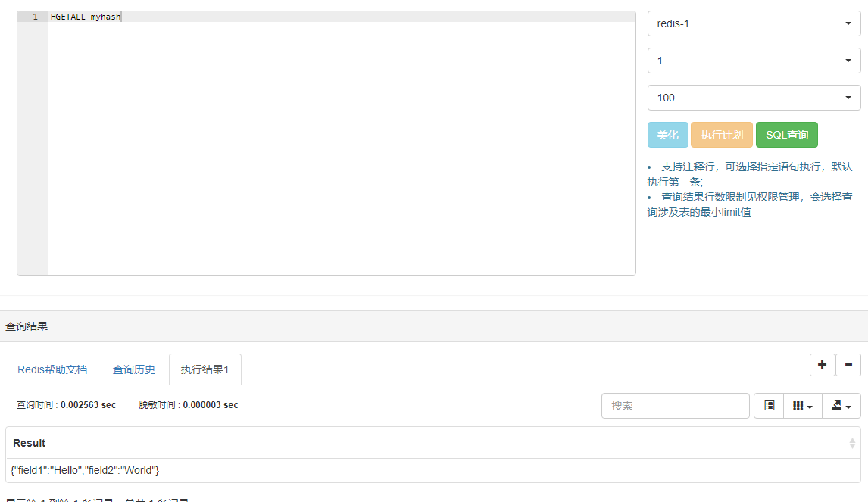Toggle card view icon in results toolbar
Screen dimensions: 868x502
[769, 406]
